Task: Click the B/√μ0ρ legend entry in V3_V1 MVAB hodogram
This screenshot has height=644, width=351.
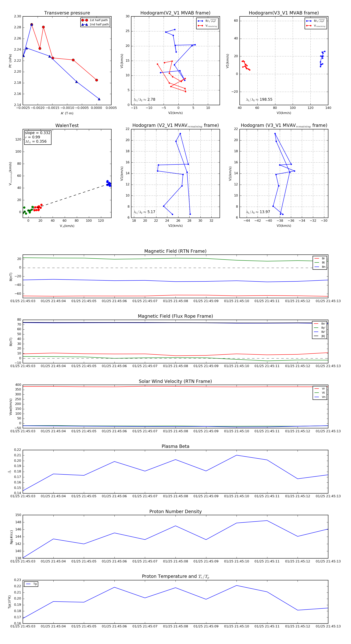Action: 316,21
